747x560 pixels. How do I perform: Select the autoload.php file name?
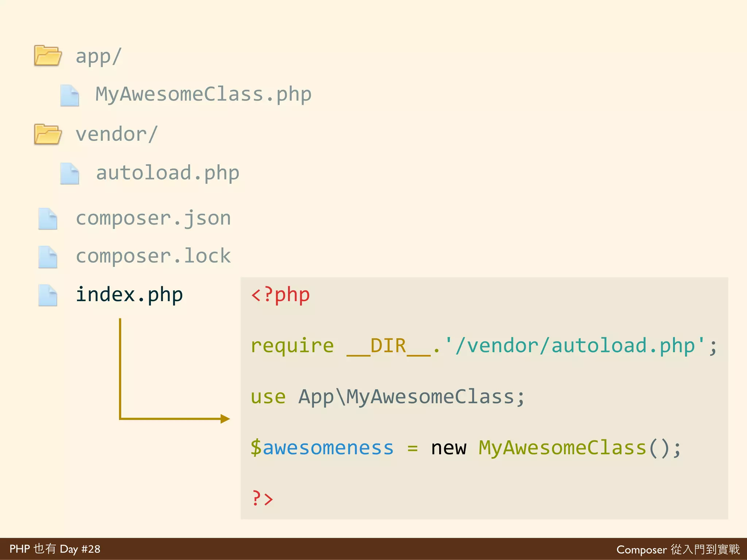tap(167, 173)
